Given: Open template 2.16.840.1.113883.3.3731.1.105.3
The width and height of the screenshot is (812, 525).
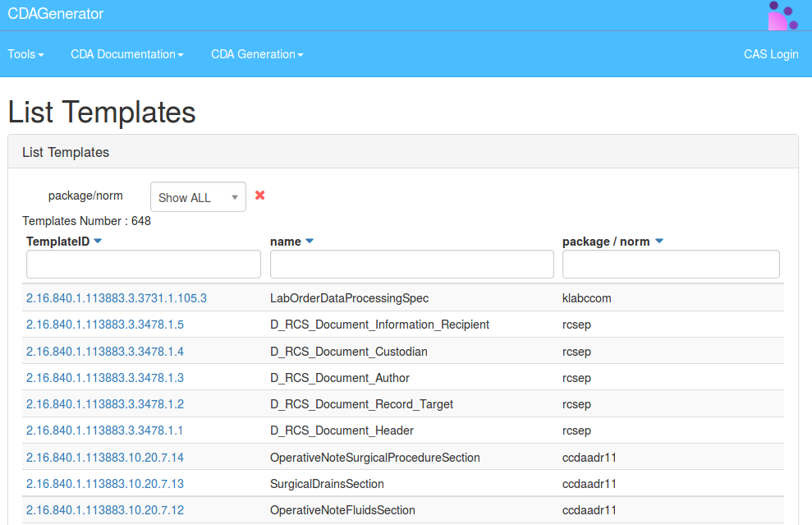Looking at the screenshot, I should pyautogui.click(x=117, y=298).
